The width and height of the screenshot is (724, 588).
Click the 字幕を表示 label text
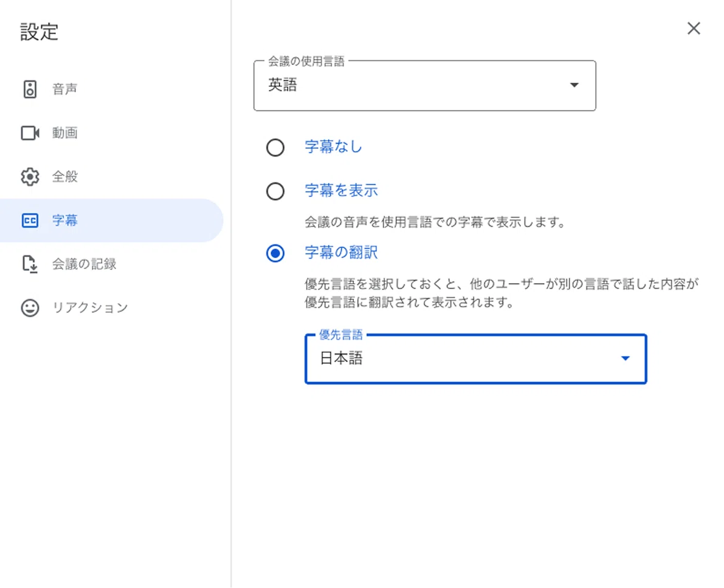click(341, 190)
